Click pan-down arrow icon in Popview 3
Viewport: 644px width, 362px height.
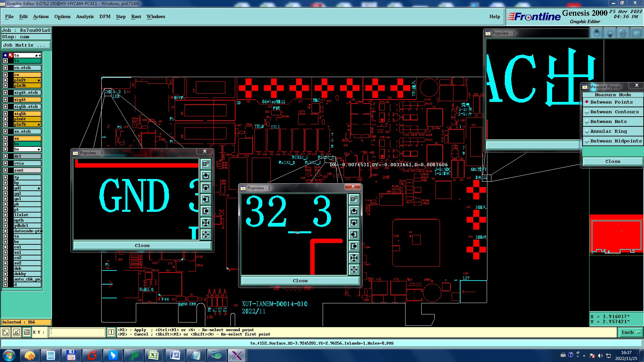pos(206,187)
